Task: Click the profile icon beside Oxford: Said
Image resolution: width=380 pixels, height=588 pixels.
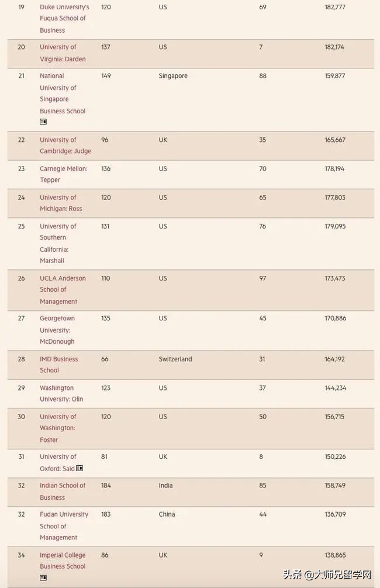Action: [x=80, y=468]
